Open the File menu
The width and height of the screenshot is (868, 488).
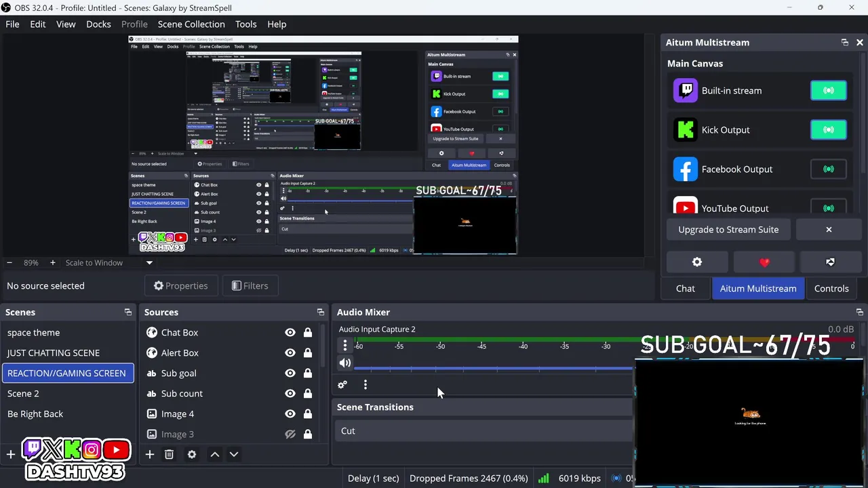click(12, 24)
